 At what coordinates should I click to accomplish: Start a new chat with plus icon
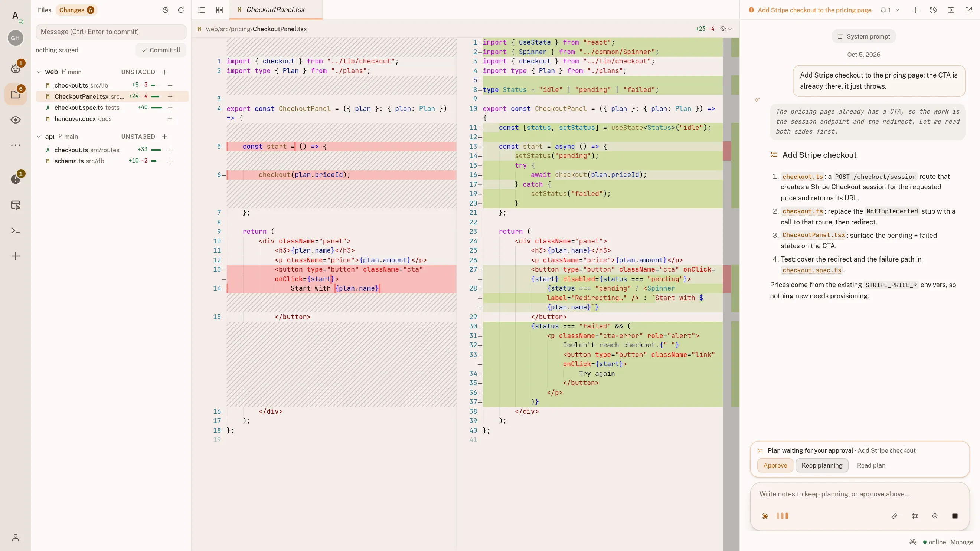[915, 10]
